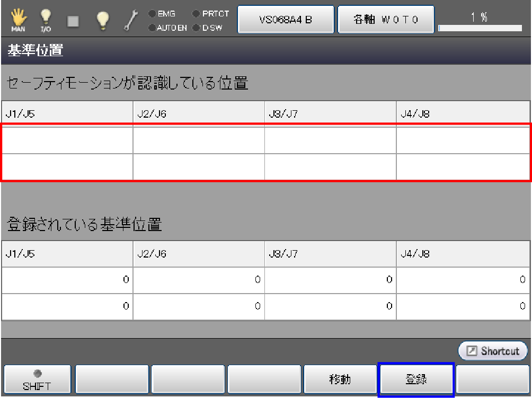Open the VS068A4 B robot selector
Screen dimensions: 532x398
(286, 20)
